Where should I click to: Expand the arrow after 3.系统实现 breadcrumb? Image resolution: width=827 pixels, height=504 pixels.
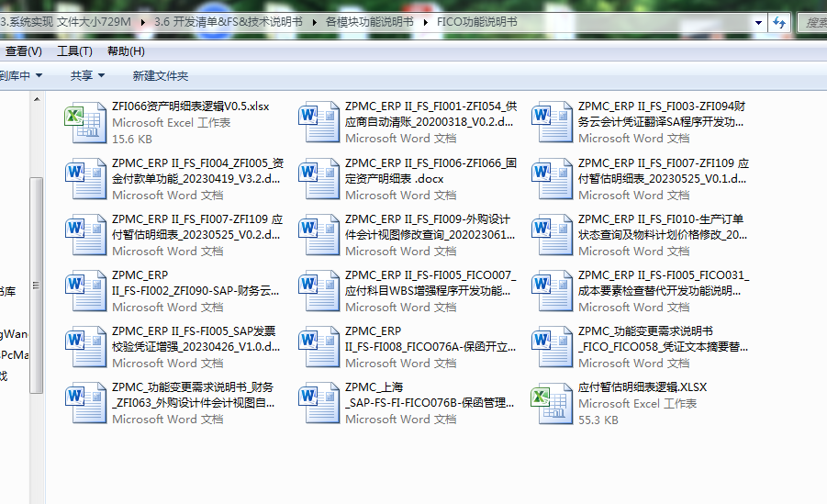coord(142,22)
